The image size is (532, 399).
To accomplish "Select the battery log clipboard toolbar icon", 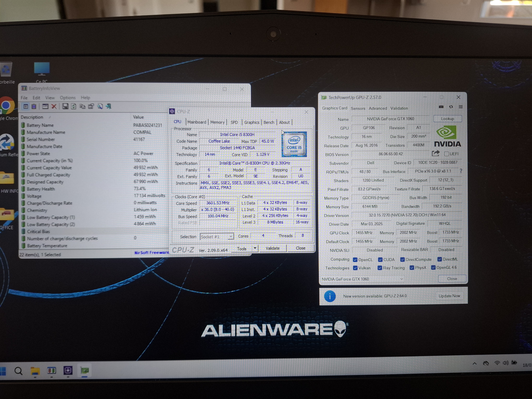I will coord(34,106).
